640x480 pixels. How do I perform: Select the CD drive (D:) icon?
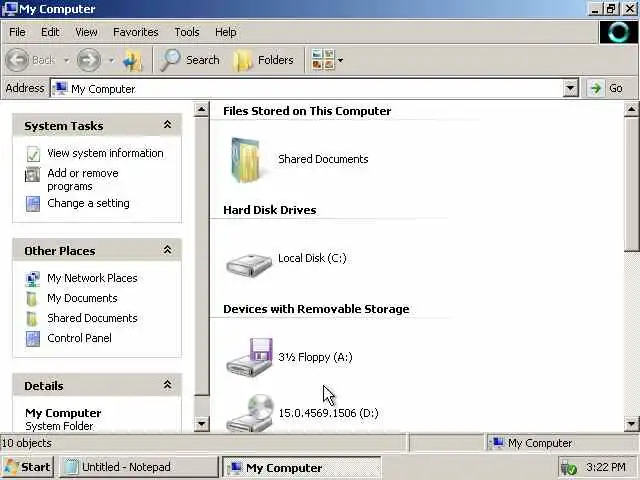(x=250, y=413)
